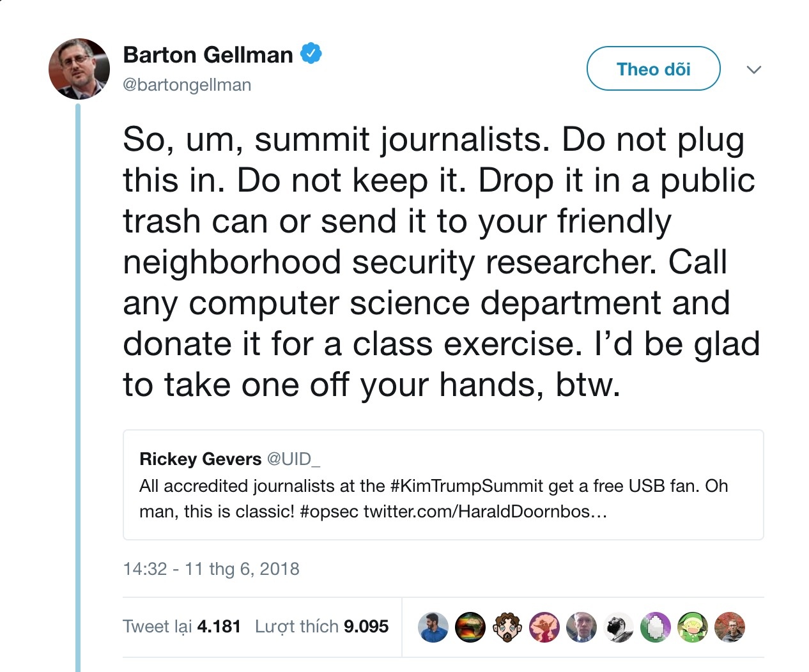Click the blue verified badge
This screenshot has height=672, width=809.
coord(311,54)
